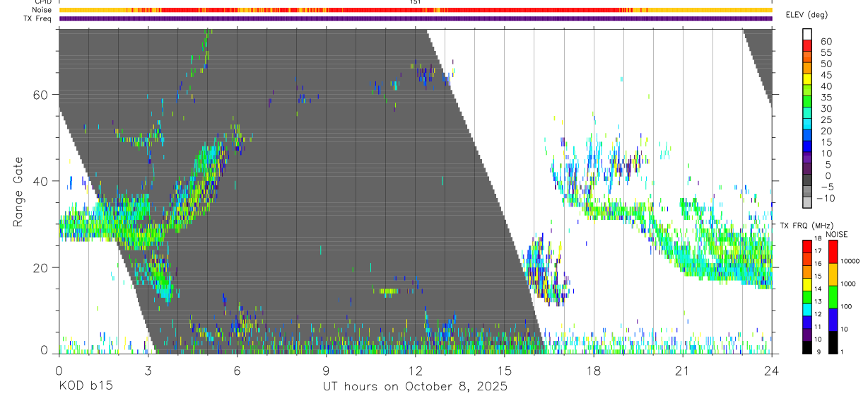
Task: Click the '30' value on the ELEV scale
Action: tap(825, 108)
